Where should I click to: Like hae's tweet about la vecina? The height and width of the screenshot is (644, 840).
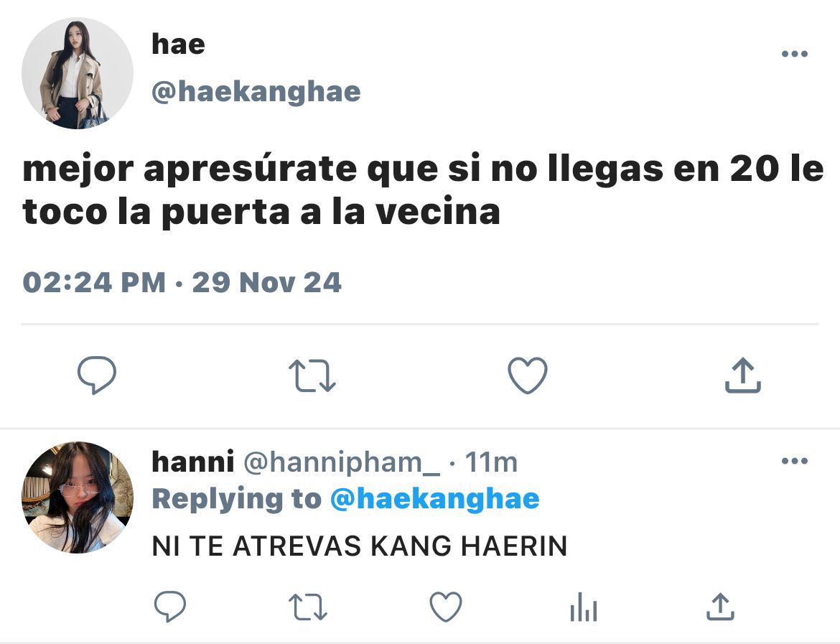[528, 375]
